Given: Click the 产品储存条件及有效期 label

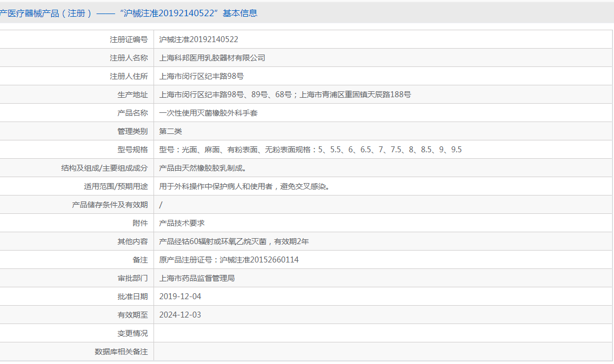Looking at the screenshot, I should coord(110,205).
